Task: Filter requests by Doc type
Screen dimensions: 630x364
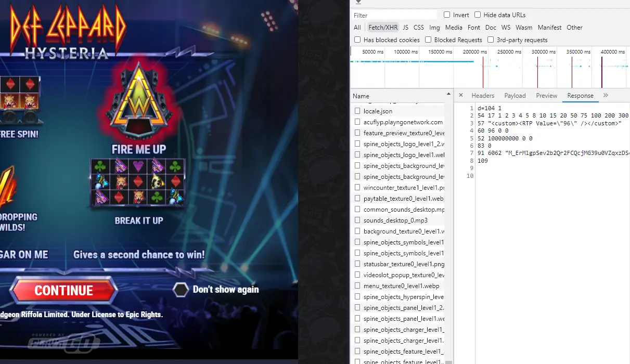Action: [491, 28]
